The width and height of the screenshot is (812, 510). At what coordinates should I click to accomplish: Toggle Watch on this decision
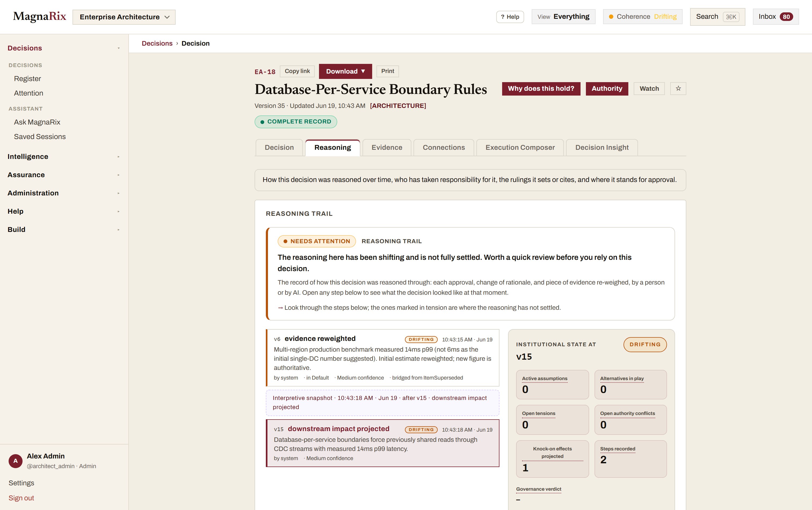(649, 89)
